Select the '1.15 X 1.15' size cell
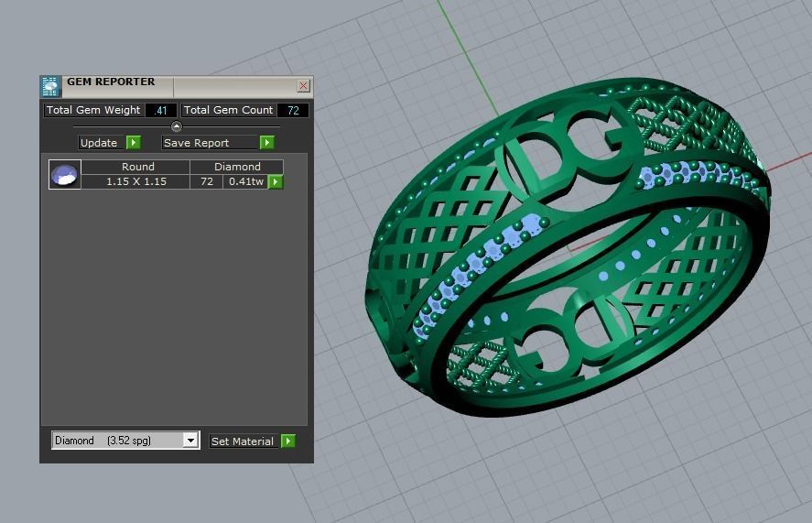The image size is (812, 523). 135,182
